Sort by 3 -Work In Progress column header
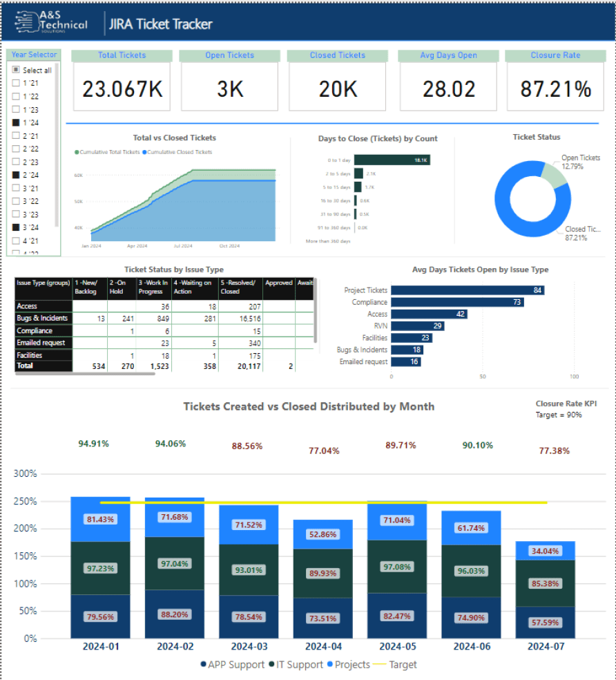The height and width of the screenshot is (680, 616). tap(153, 287)
